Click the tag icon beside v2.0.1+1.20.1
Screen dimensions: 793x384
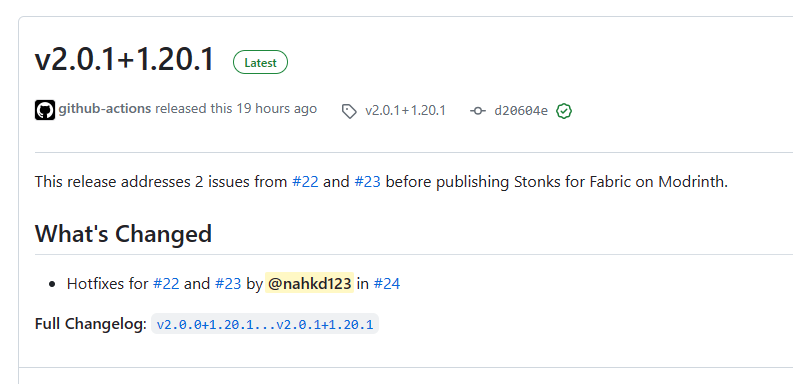pyautogui.click(x=349, y=111)
